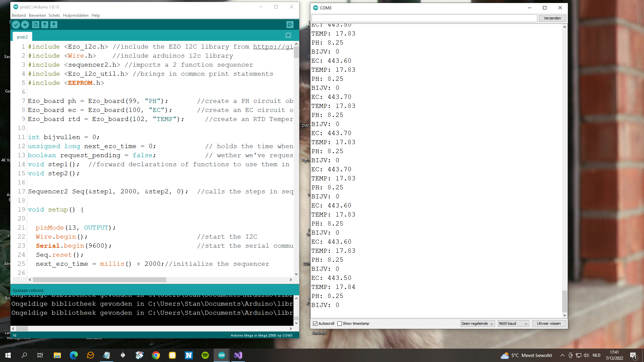The width and height of the screenshot is (644, 362).
Task: Click the Save sketch icon
Action: [x=54, y=24]
